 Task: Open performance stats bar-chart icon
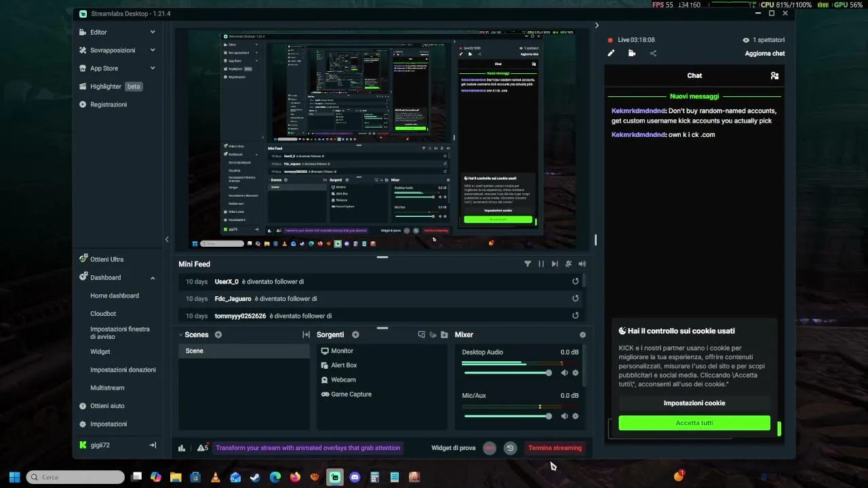(x=182, y=448)
